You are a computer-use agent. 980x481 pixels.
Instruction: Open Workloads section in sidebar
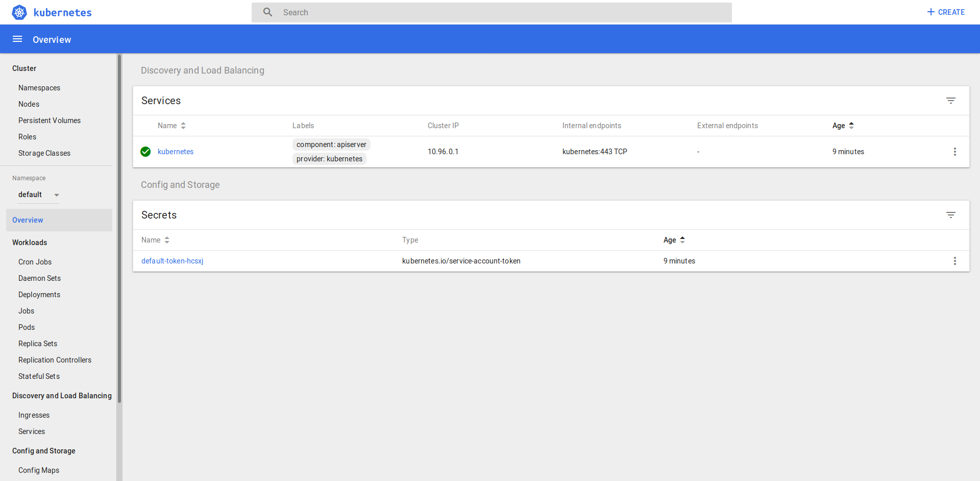pyautogui.click(x=30, y=243)
